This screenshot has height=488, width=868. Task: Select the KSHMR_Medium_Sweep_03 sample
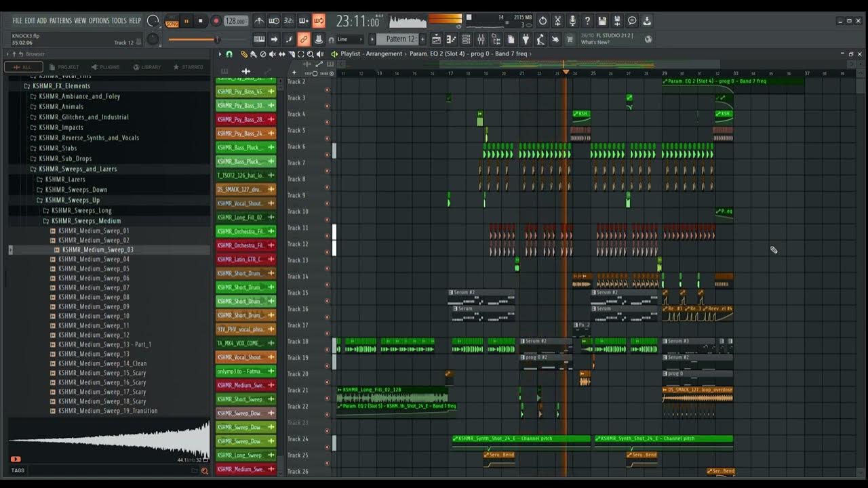pyautogui.click(x=96, y=249)
